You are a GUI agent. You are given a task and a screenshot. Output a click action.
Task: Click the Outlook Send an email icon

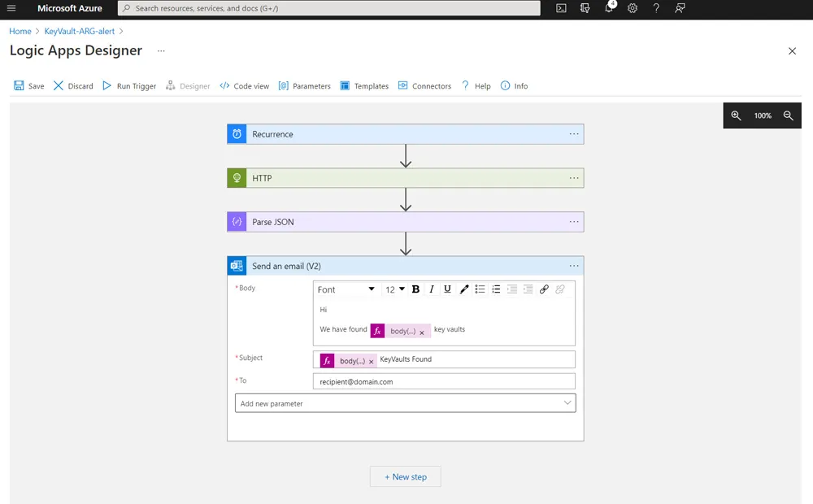pos(237,266)
